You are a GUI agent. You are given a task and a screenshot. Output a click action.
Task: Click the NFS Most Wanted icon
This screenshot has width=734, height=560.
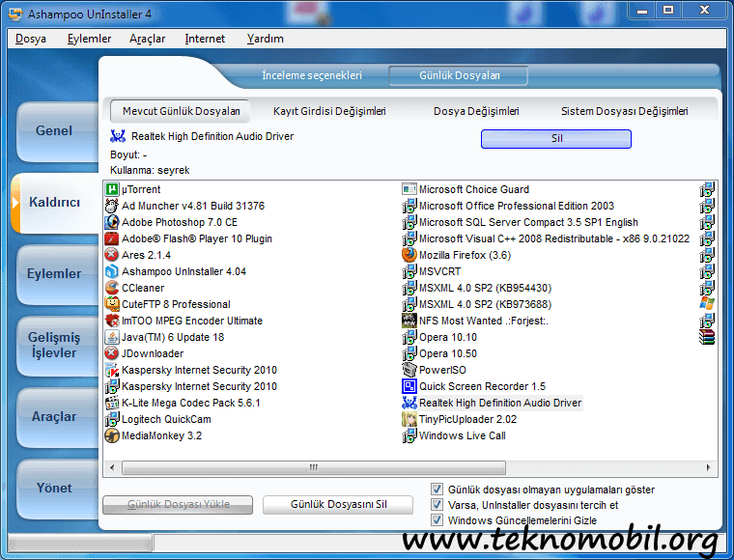point(409,321)
